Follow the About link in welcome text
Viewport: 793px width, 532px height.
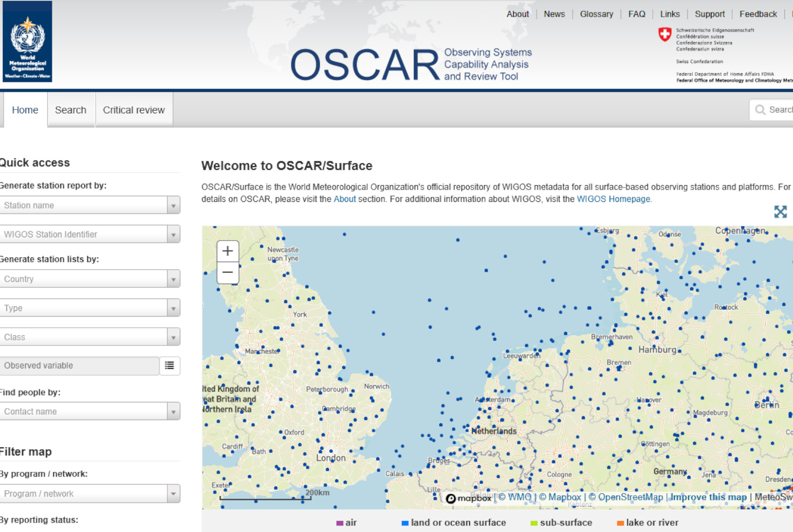point(345,199)
